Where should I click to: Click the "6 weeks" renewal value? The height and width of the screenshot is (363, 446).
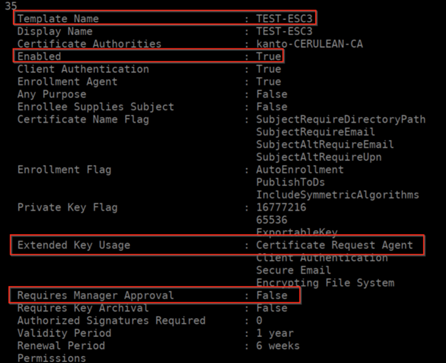click(278, 346)
